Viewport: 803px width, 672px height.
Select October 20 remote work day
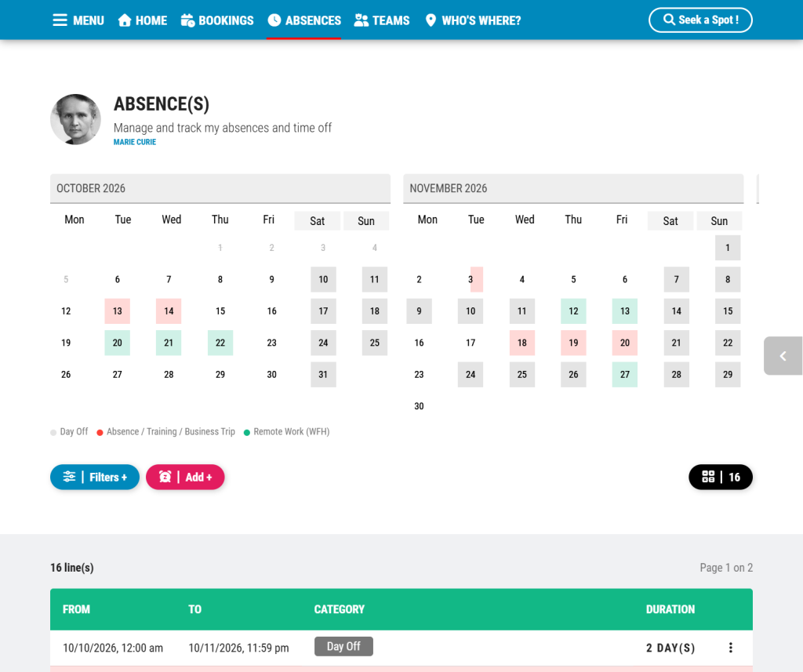tap(118, 343)
